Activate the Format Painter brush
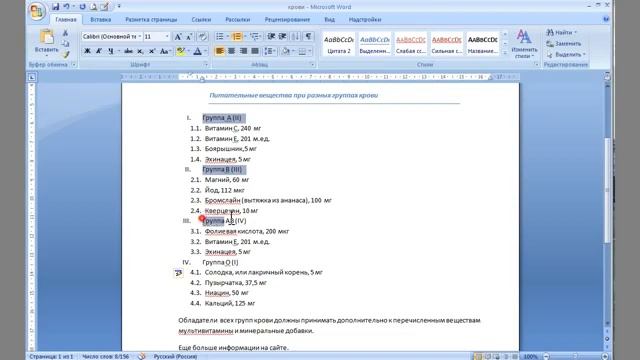This screenshot has height=360, width=640. click(x=65, y=54)
